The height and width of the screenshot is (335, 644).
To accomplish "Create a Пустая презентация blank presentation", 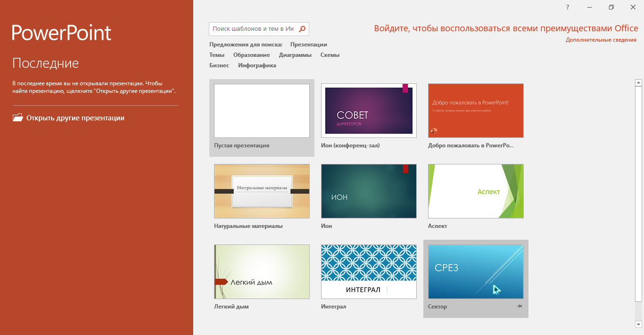I will tap(261, 111).
